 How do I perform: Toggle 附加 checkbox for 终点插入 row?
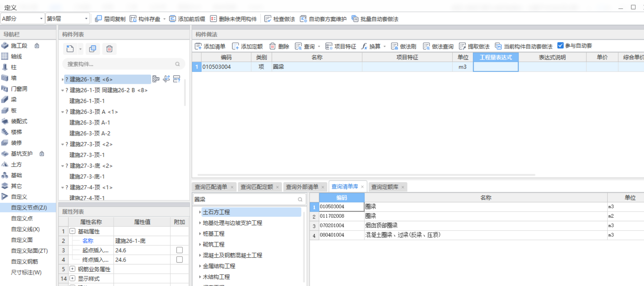[x=179, y=259]
